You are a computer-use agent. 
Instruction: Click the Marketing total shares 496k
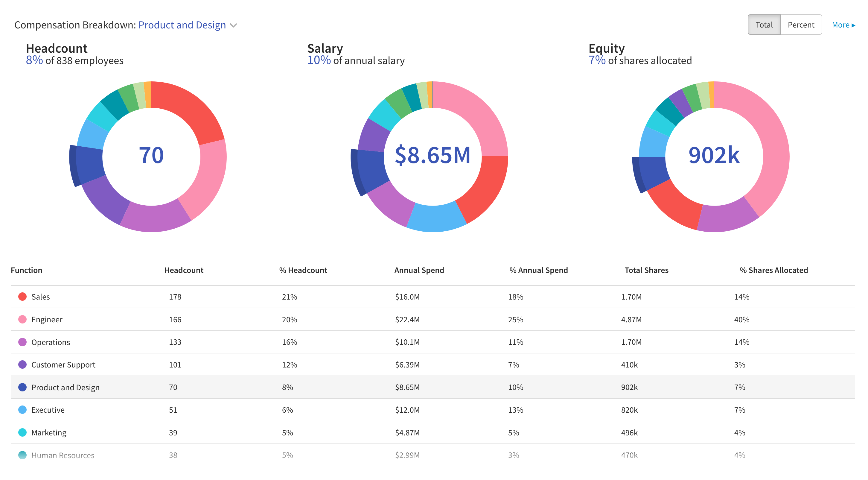[x=629, y=432]
